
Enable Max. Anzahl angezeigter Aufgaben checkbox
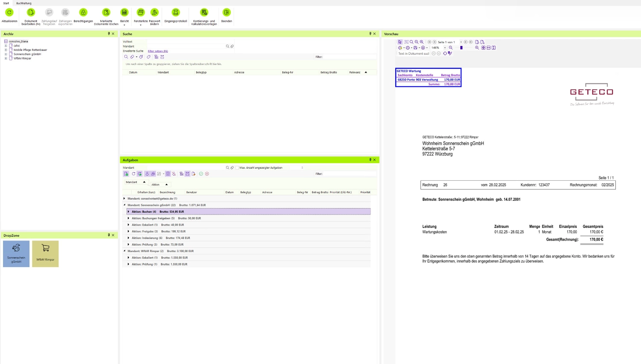(237, 167)
